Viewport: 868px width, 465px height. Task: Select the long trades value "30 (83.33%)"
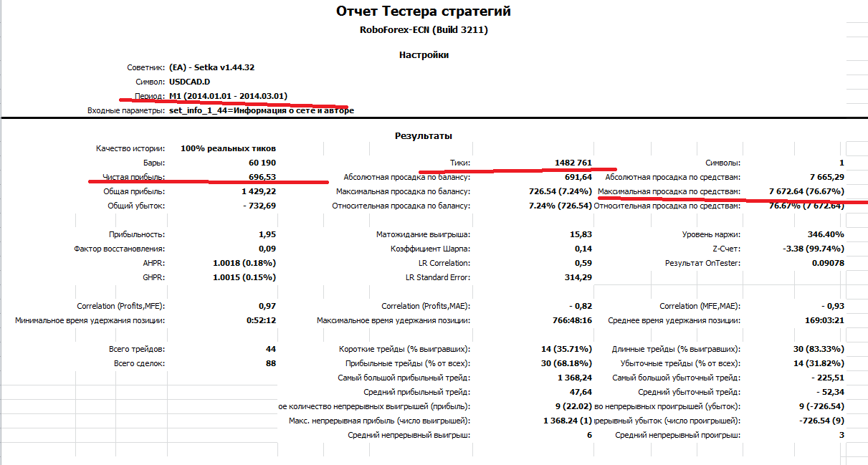(x=819, y=349)
